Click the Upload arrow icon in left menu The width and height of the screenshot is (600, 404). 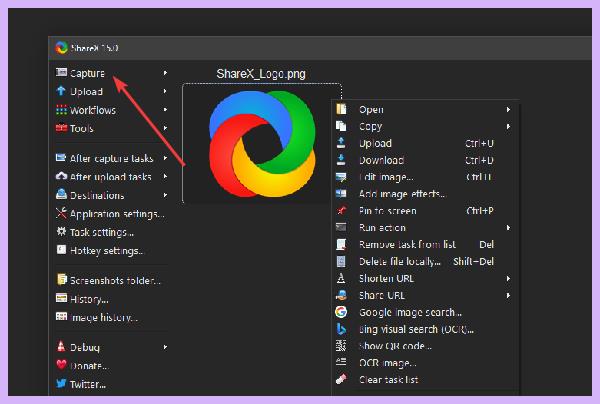[61, 91]
